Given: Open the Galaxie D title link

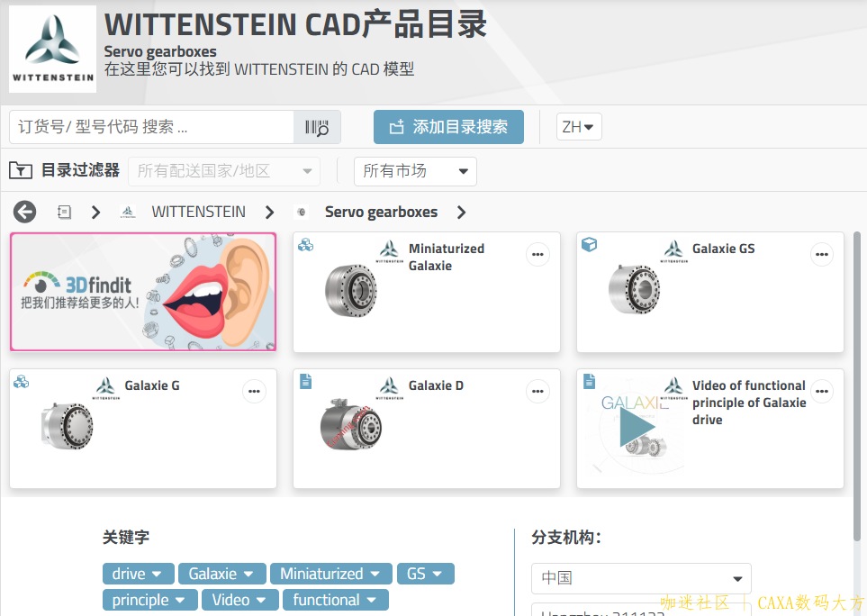Looking at the screenshot, I should coord(436,385).
